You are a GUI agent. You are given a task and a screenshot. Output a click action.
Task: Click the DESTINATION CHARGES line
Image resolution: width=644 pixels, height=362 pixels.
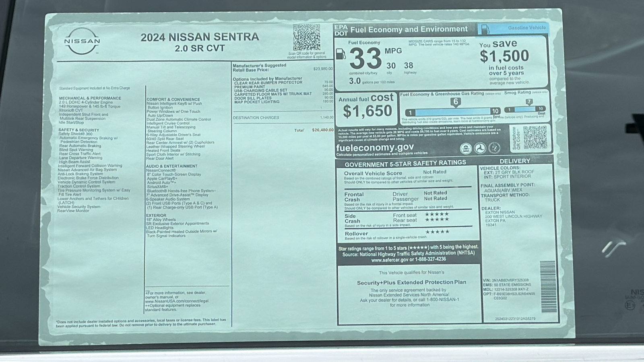coord(283,117)
